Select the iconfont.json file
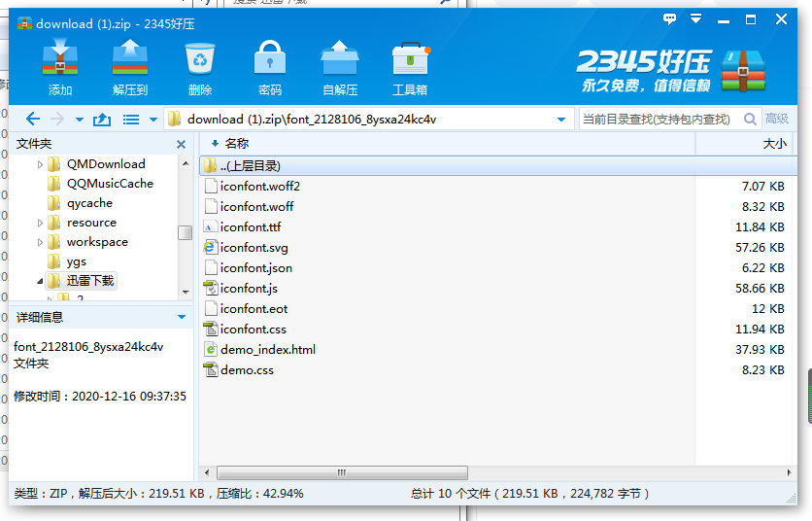Image resolution: width=812 pixels, height=521 pixels. [497, 268]
